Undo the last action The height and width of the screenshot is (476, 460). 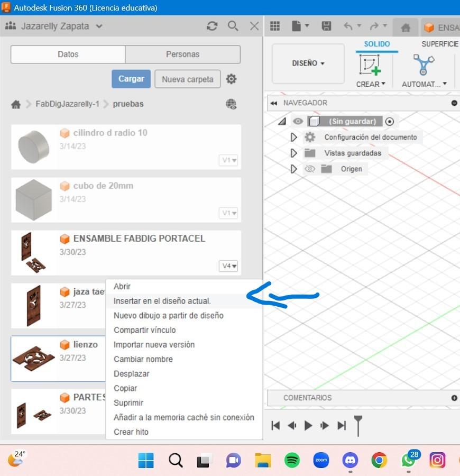coord(348,26)
